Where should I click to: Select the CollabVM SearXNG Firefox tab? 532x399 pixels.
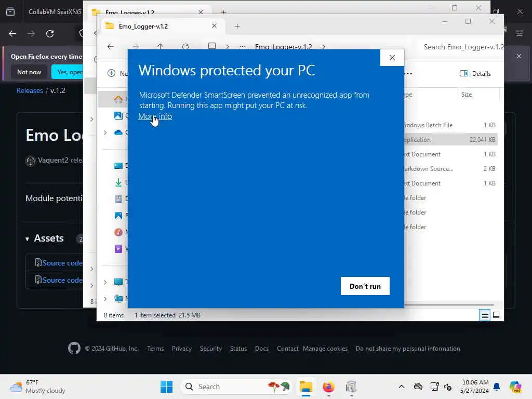click(x=54, y=12)
